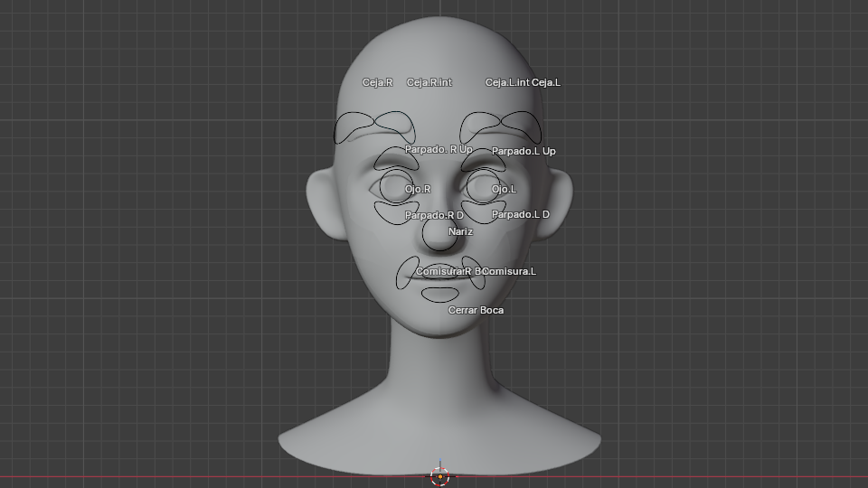The width and height of the screenshot is (868, 488).
Task: Click the Ceja.R text label
Action: [x=377, y=82]
